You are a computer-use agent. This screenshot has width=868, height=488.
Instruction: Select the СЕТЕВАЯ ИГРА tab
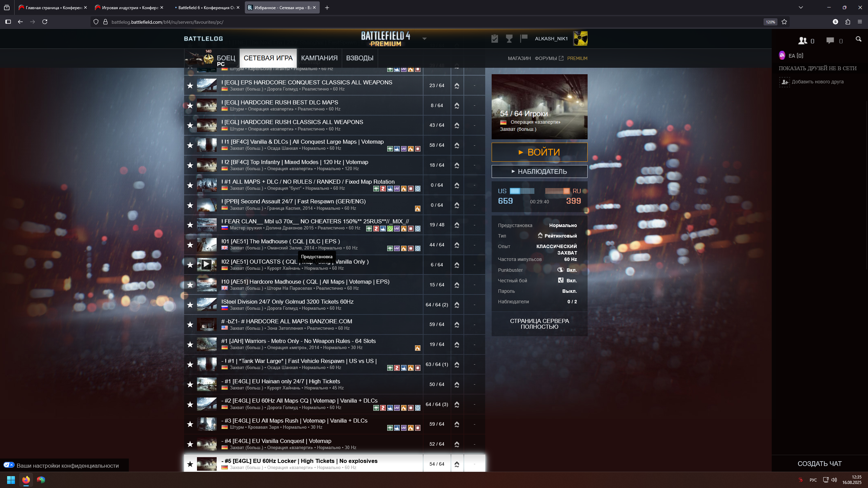[268, 58]
